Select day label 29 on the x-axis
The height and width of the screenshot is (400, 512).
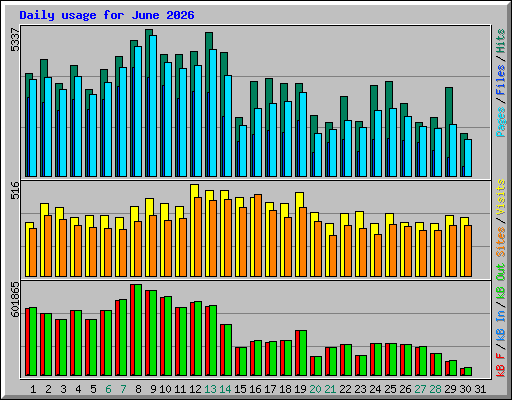click(450, 389)
